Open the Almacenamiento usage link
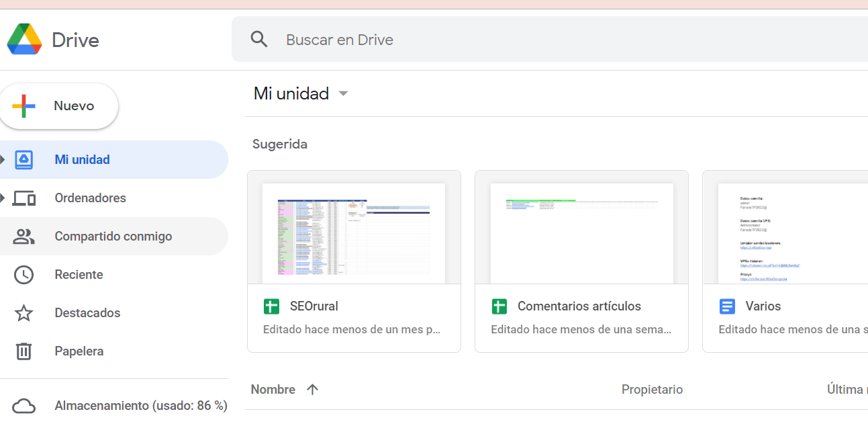This screenshot has width=868, height=422. tap(140, 405)
